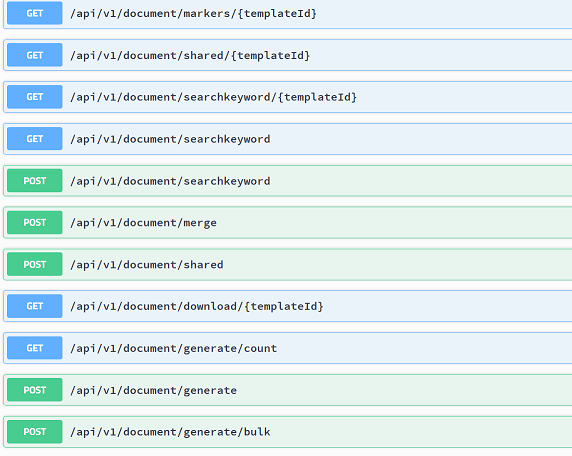Click the /api/v1/document/merge path text
572x456 pixels.
coord(143,223)
